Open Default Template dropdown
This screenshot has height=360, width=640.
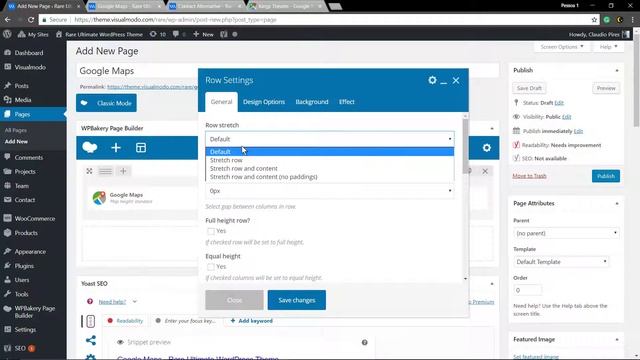pyautogui.click(x=561, y=262)
